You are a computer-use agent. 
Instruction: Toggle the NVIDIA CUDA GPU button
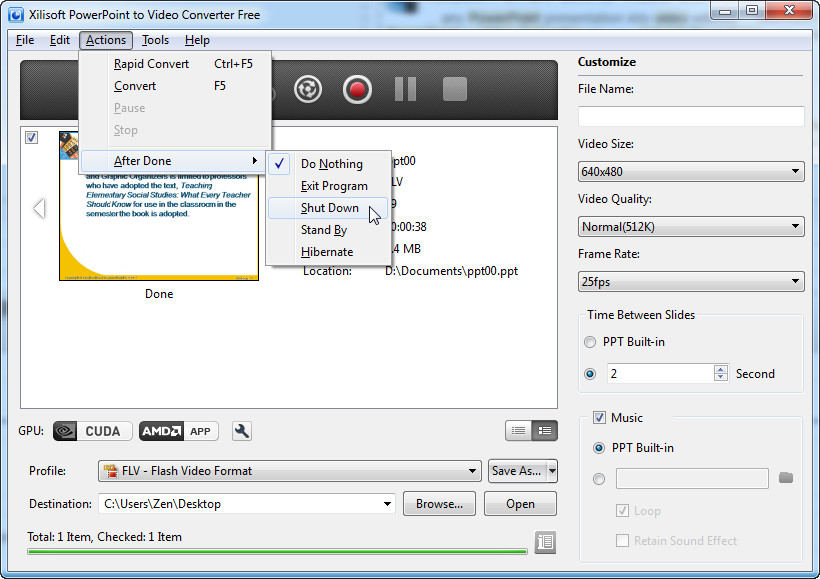click(92, 431)
